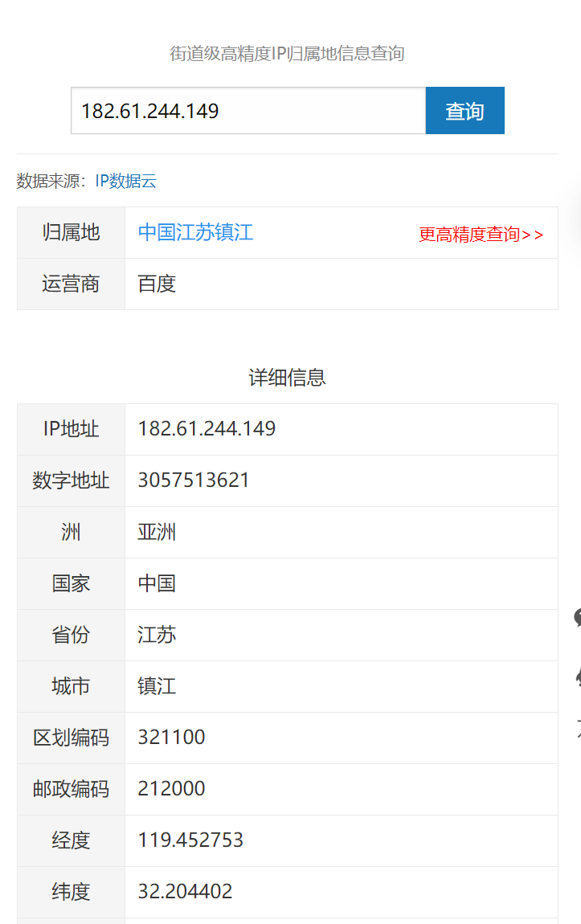
Task: Click the 32.204402 latitude value
Action: point(185,891)
